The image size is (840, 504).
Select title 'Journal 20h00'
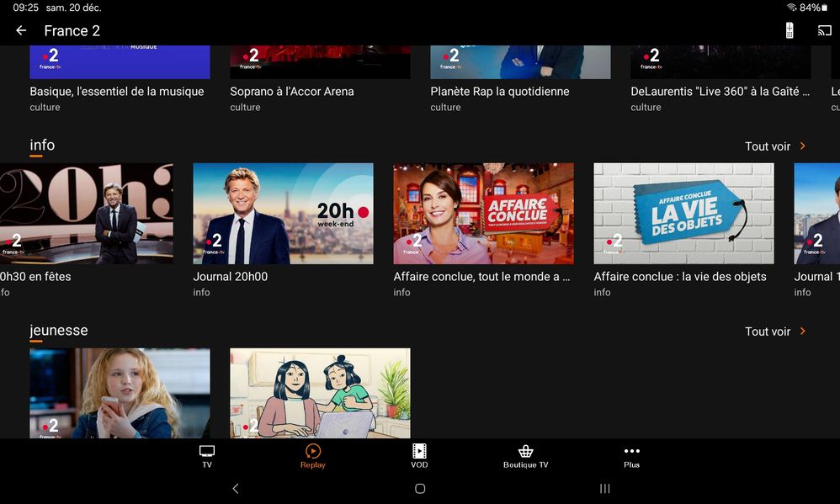pos(231,277)
